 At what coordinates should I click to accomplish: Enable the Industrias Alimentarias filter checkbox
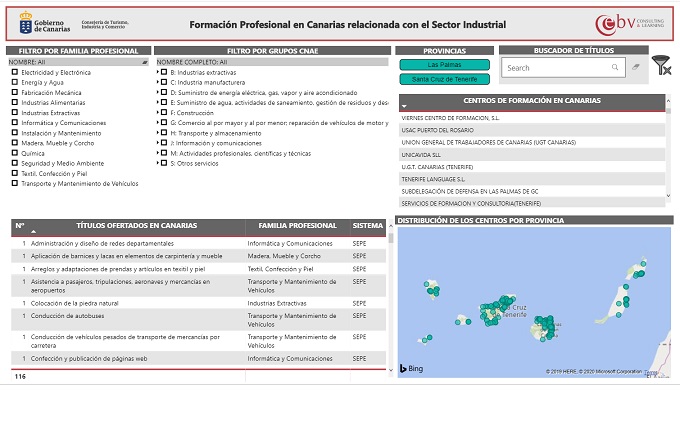click(15, 102)
